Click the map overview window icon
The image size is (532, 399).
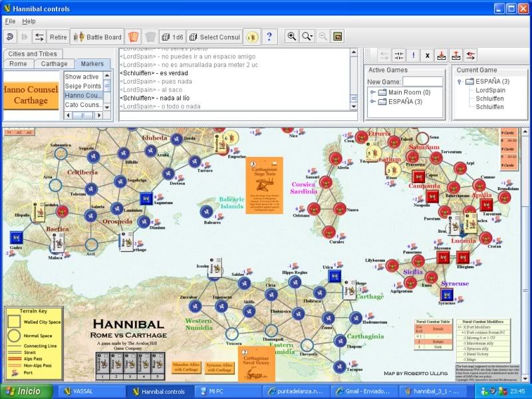[x=338, y=37]
